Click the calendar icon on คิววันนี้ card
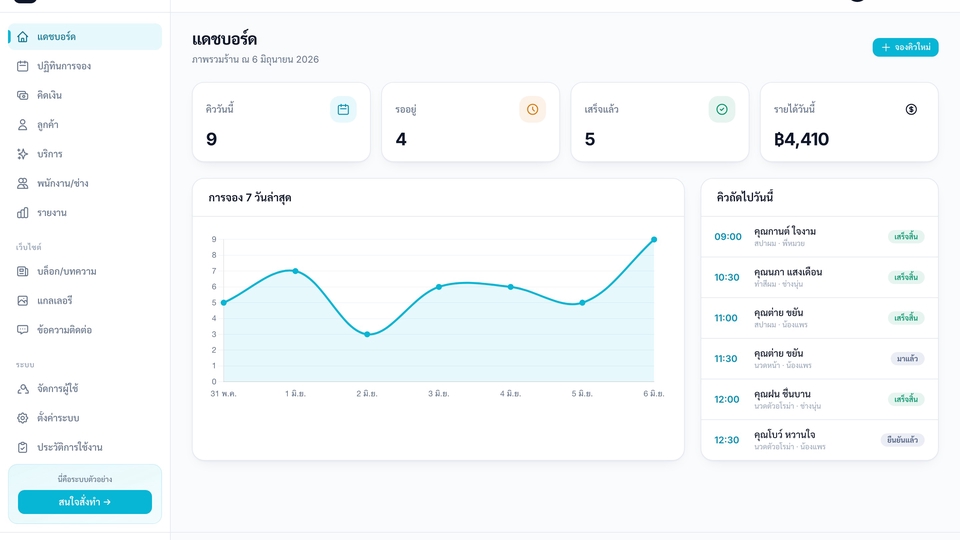This screenshot has height=540, width=960. (x=343, y=110)
